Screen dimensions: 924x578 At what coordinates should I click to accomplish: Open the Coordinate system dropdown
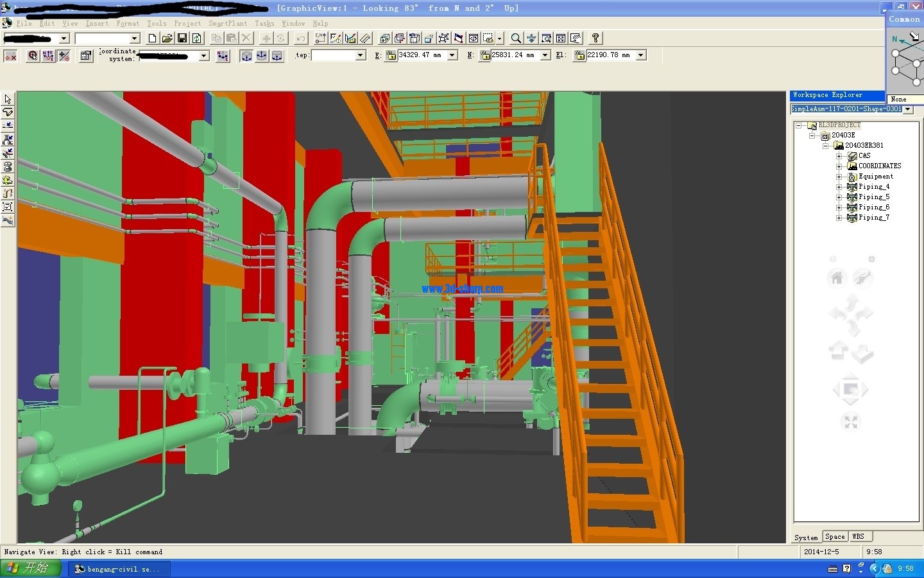point(204,56)
